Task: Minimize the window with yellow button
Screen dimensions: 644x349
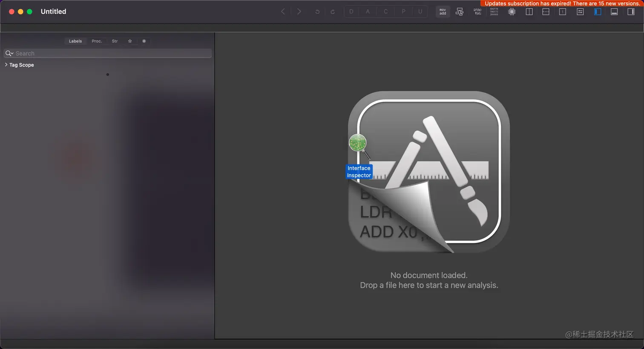Action: pyautogui.click(x=20, y=12)
